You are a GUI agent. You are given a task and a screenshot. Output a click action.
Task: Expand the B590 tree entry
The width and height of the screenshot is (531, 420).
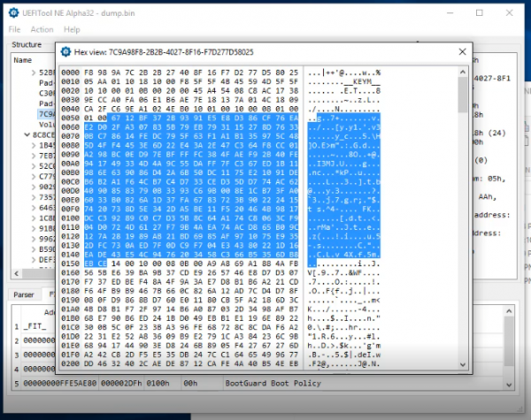pos(33,250)
